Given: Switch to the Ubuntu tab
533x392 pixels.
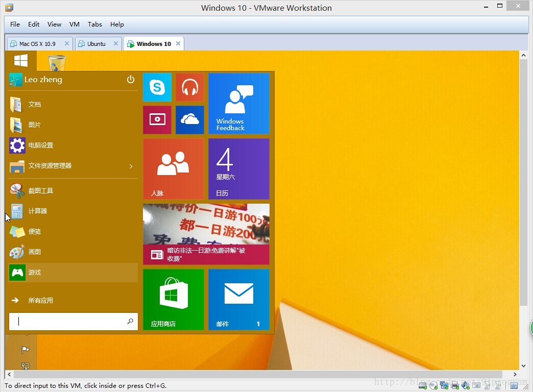Looking at the screenshot, I should [96, 44].
